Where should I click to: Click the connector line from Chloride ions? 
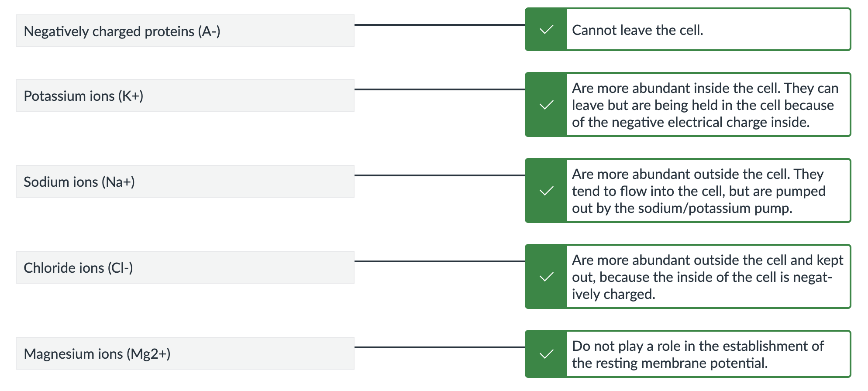[439, 261]
